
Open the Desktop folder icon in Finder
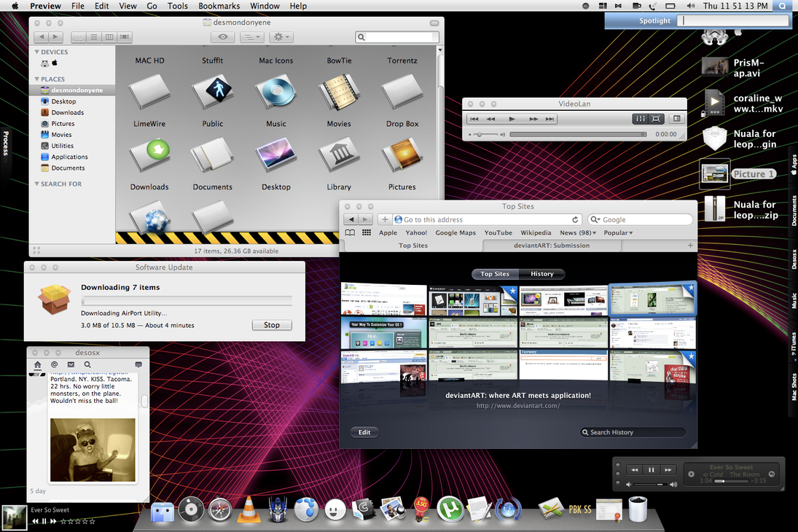pyautogui.click(x=276, y=154)
